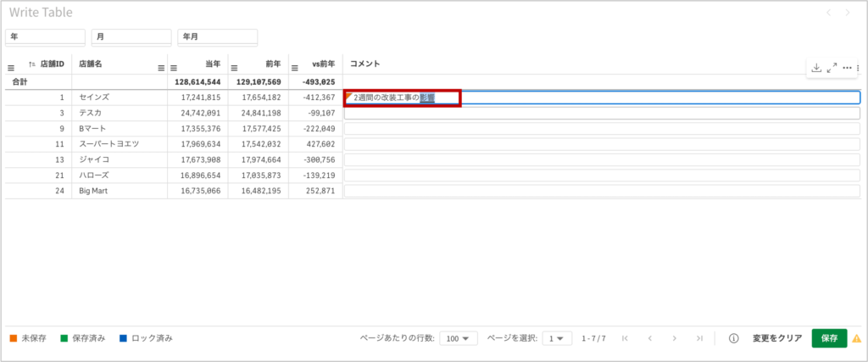
Task: Click the 変更をクリア button
Action: point(777,338)
